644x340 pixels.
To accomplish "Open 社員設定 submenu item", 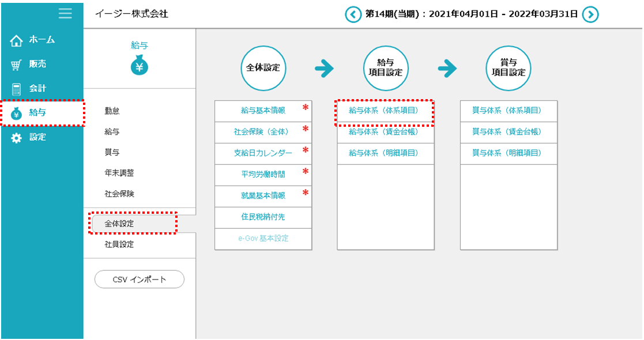I will coord(119,244).
